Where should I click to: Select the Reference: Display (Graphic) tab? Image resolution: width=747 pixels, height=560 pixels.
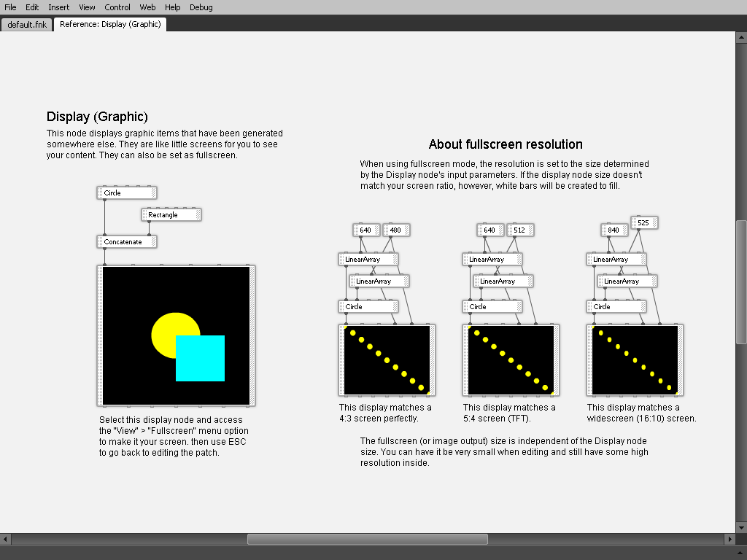[110, 24]
